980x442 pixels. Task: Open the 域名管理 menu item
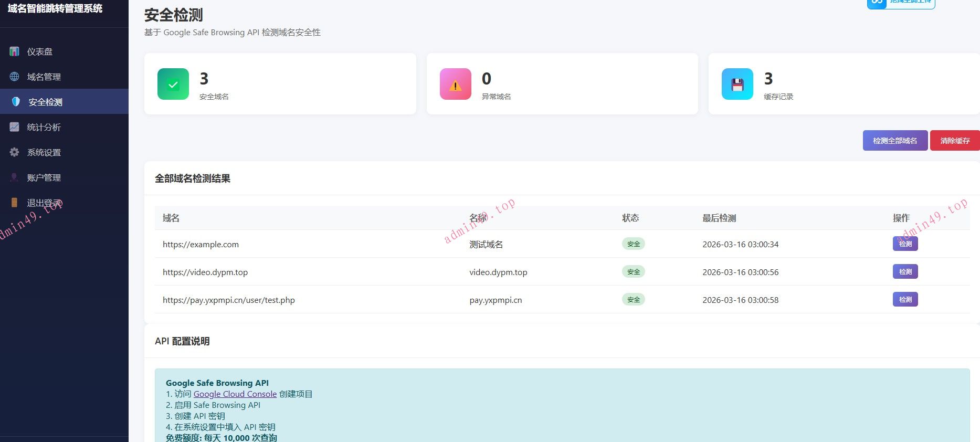[x=44, y=77]
